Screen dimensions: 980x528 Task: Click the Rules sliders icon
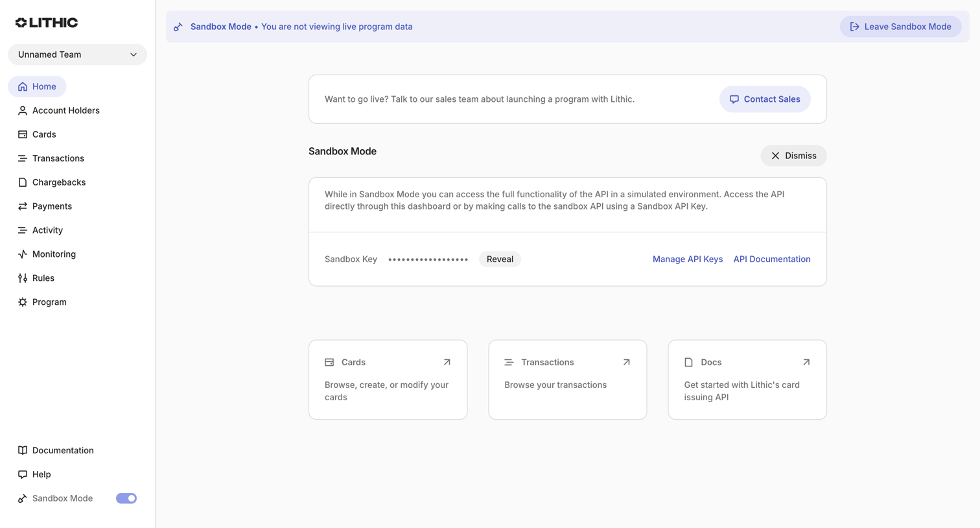coord(23,278)
